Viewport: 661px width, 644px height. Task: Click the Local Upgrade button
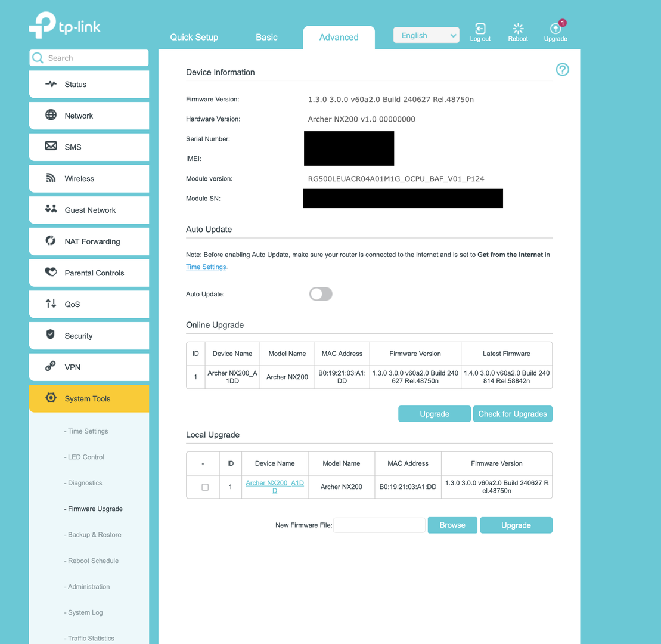pyautogui.click(x=516, y=525)
